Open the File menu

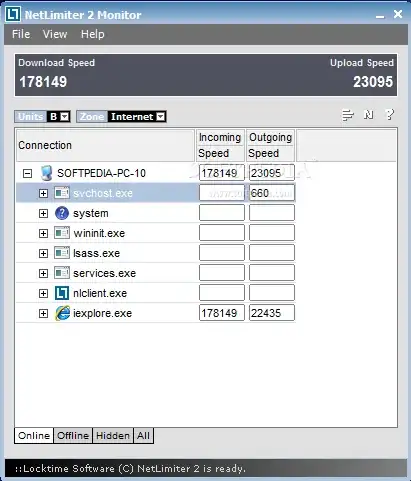click(x=21, y=34)
